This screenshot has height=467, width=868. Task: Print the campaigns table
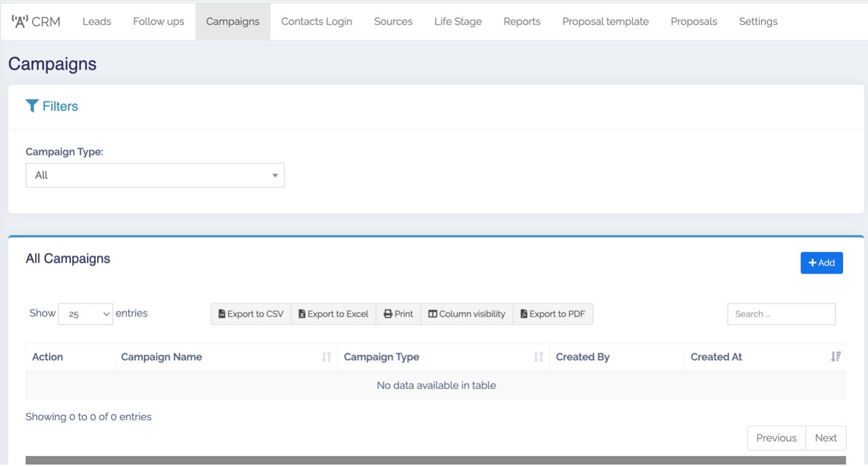(x=398, y=314)
